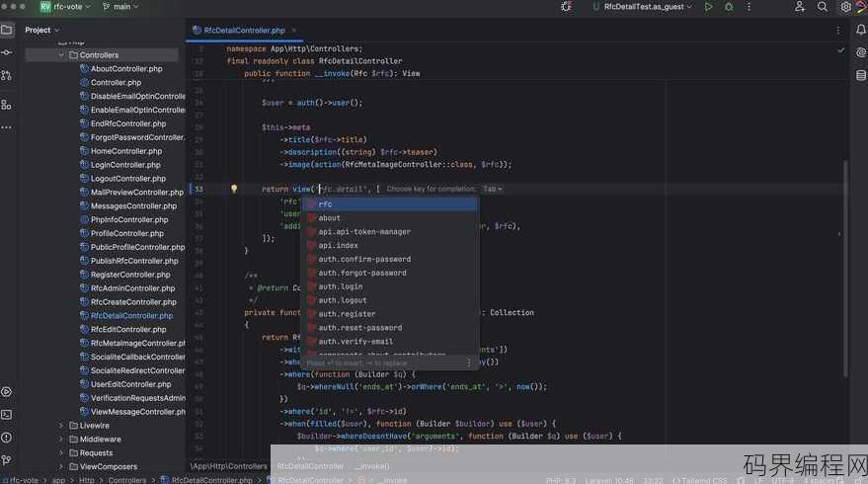Open the Commit tool window icon

click(x=7, y=52)
